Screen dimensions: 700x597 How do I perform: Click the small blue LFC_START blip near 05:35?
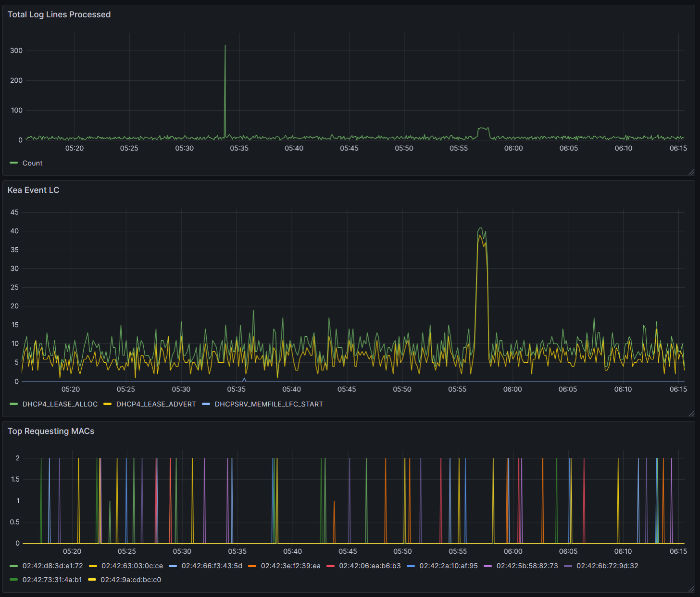[x=244, y=379]
